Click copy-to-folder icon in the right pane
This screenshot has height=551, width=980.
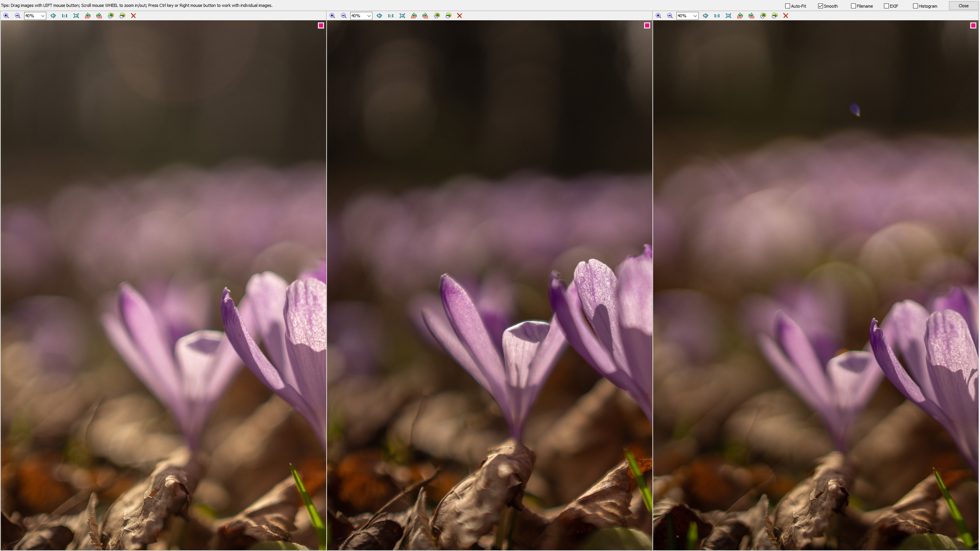(763, 16)
